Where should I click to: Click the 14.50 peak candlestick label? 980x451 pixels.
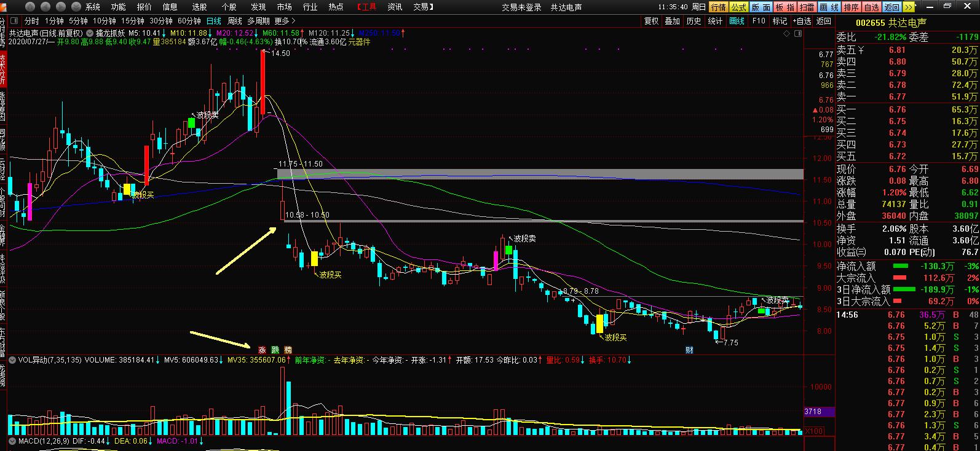[280, 53]
